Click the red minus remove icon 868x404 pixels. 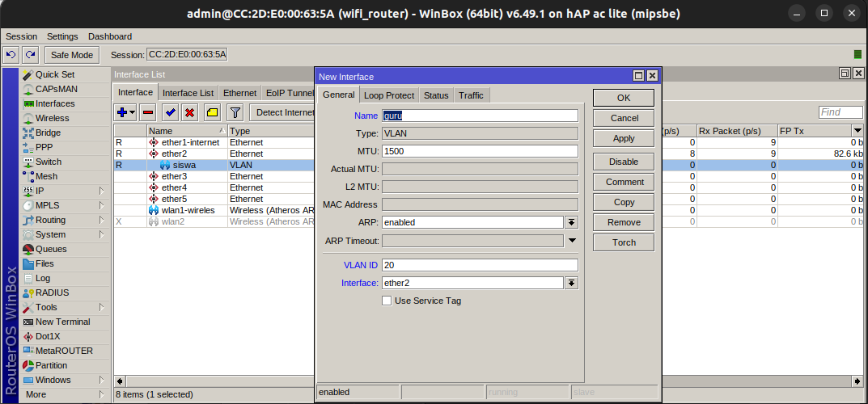147,112
